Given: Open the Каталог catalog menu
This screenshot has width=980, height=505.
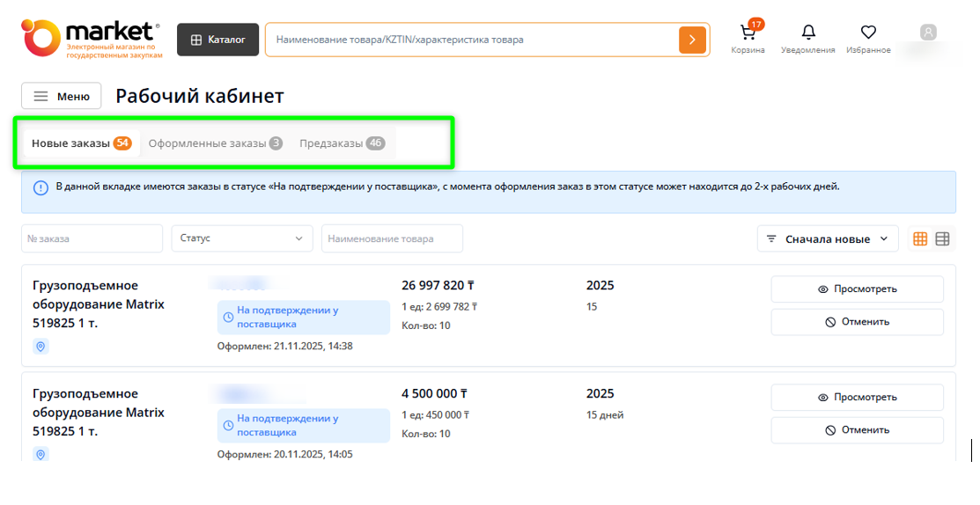Looking at the screenshot, I should click(x=218, y=40).
